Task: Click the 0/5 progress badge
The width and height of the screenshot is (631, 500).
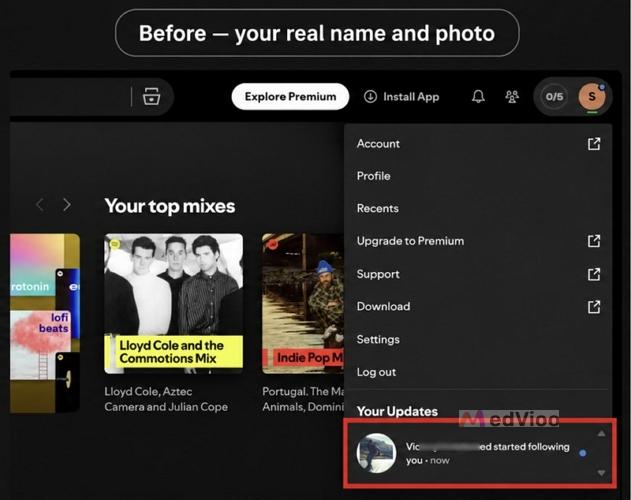Action: tap(554, 97)
